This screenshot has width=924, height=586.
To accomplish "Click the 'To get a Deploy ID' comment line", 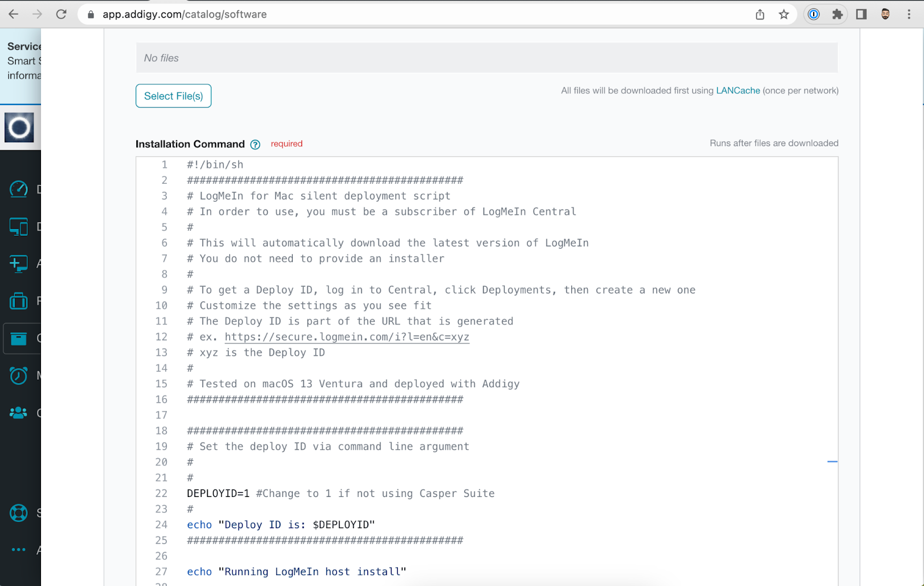I will (441, 290).
